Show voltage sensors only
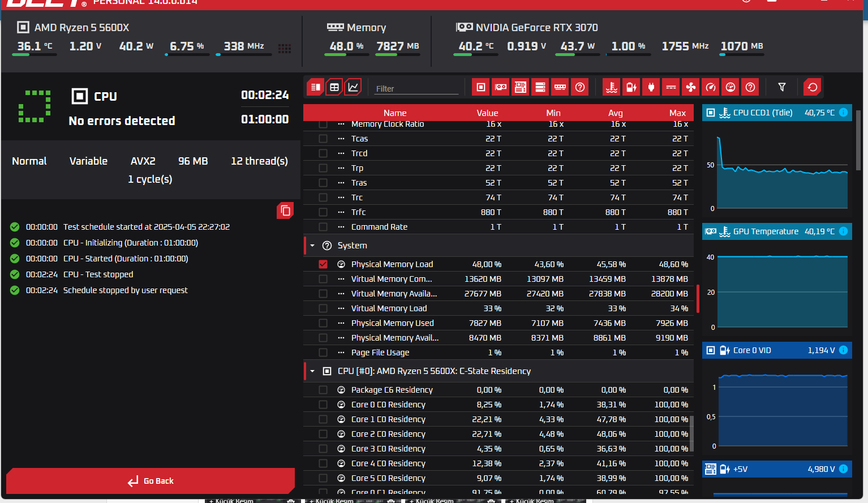Viewport: 868px width, 503px height. click(x=631, y=87)
